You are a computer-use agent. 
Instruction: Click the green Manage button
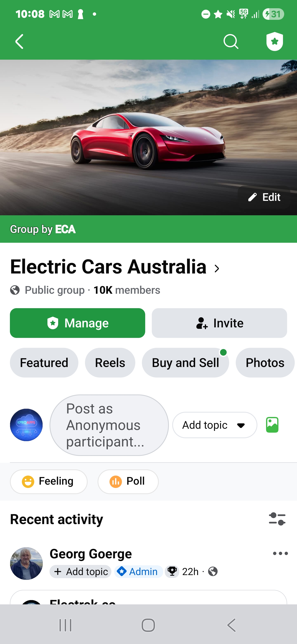(x=77, y=323)
